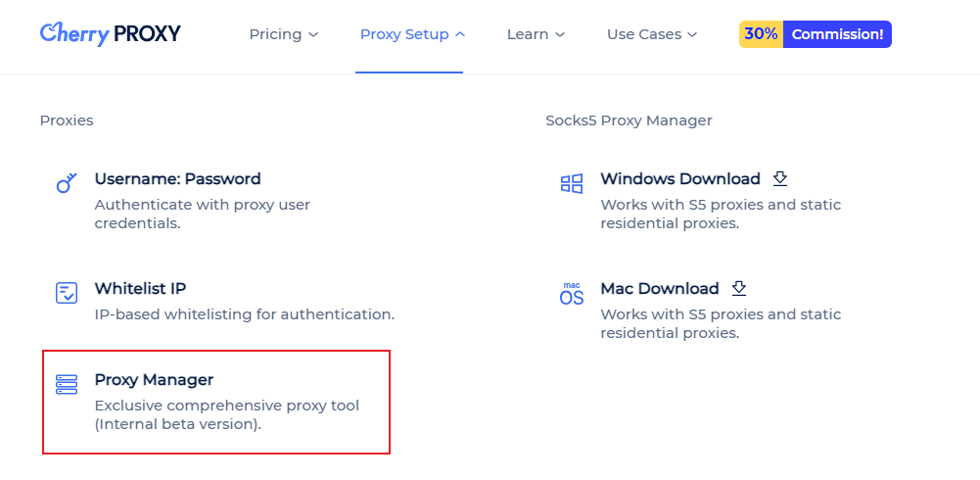Expand the Learn dropdown menu
Image resolution: width=980 pixels, height=480 pixels.
coord(536,34)
